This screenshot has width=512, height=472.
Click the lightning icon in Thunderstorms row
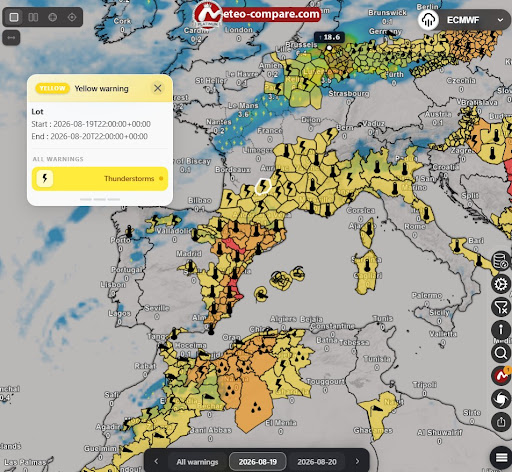click(x=45, y=178)
